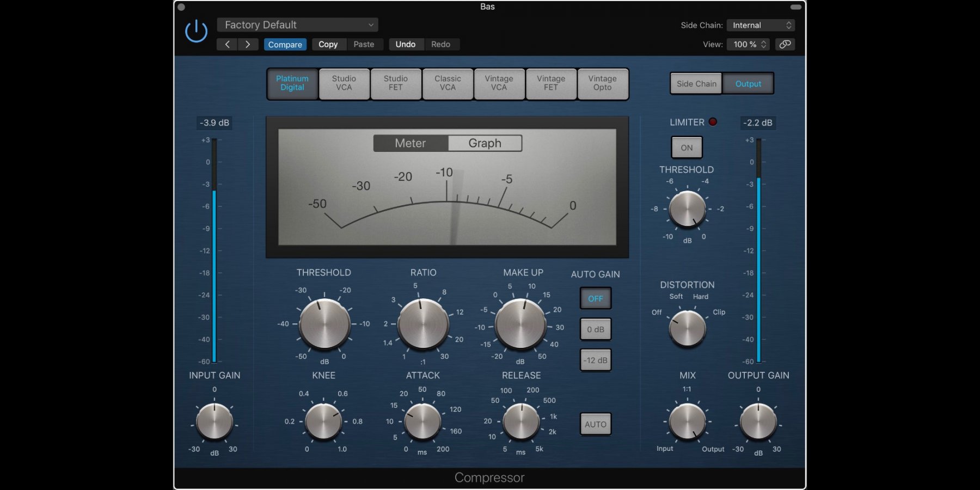Click the Output Gain knob
The width and height of the screenshot is (980, 490).
pyautogui.click(x=758, y=422)
